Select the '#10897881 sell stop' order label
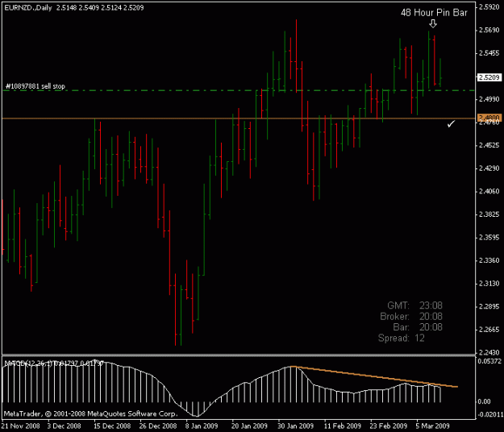 tap(35, 86)
